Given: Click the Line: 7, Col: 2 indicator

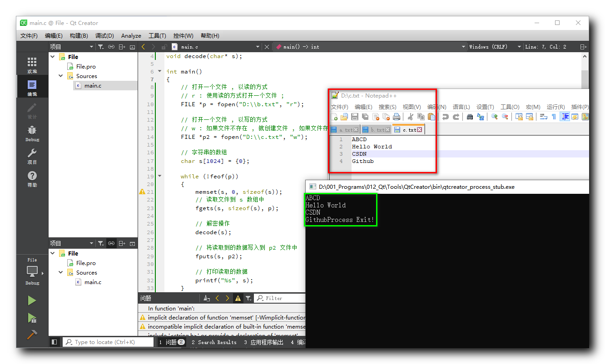Looking at the screenshot, I should 545,47.
